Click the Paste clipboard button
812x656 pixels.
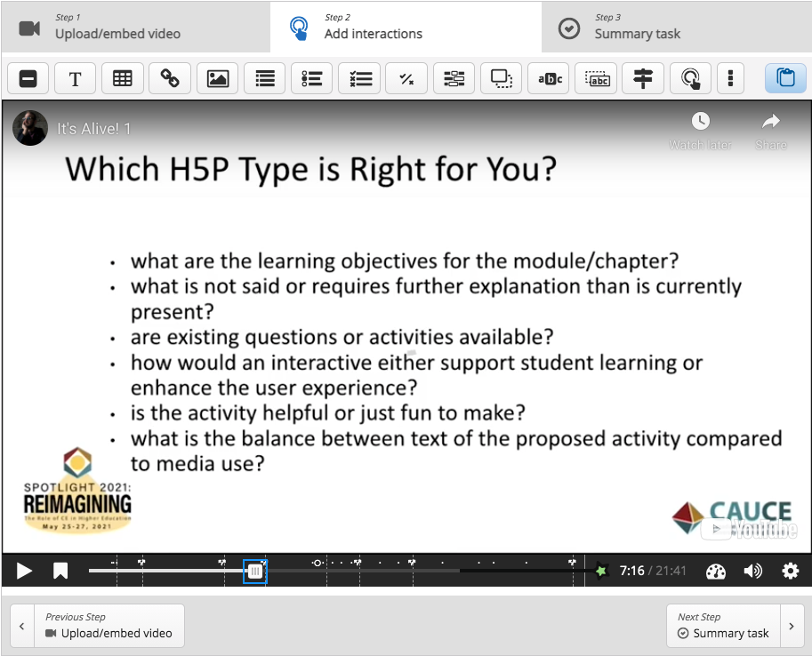click(785, 78)
